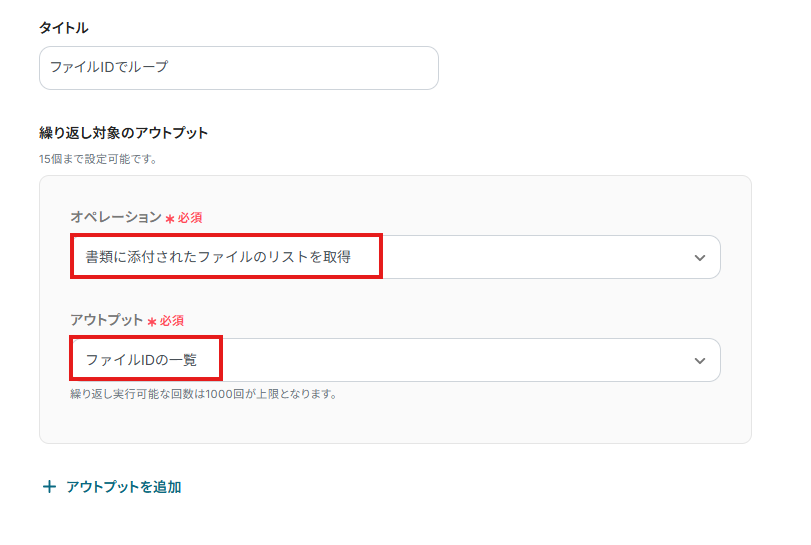Click the red asterisk next to アウトプット label
Viewport: 811px width, 545px height.
point(152,321)
